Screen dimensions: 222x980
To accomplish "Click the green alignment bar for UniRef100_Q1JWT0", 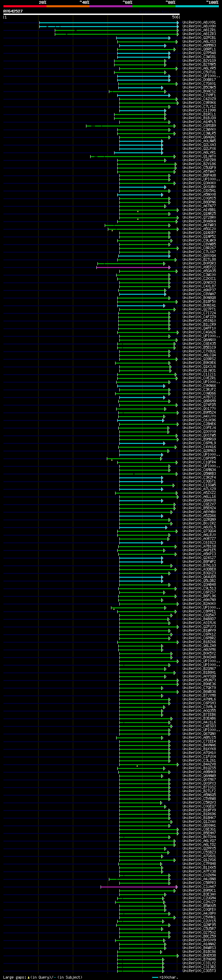I will (x=133, y=156).
